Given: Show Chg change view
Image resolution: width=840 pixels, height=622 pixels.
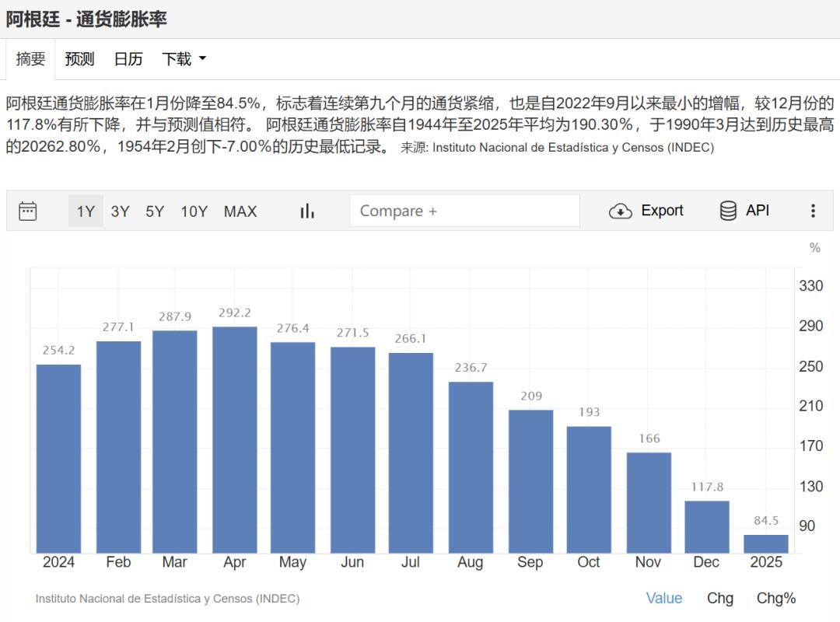Looking at the screenshot, I should [x=719, y=598].
